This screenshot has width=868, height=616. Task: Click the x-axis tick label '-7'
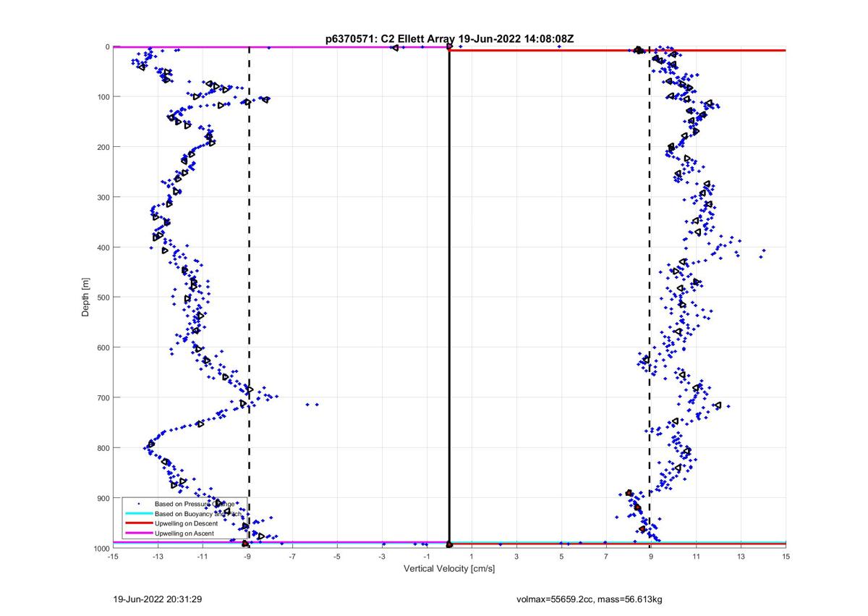292,557
